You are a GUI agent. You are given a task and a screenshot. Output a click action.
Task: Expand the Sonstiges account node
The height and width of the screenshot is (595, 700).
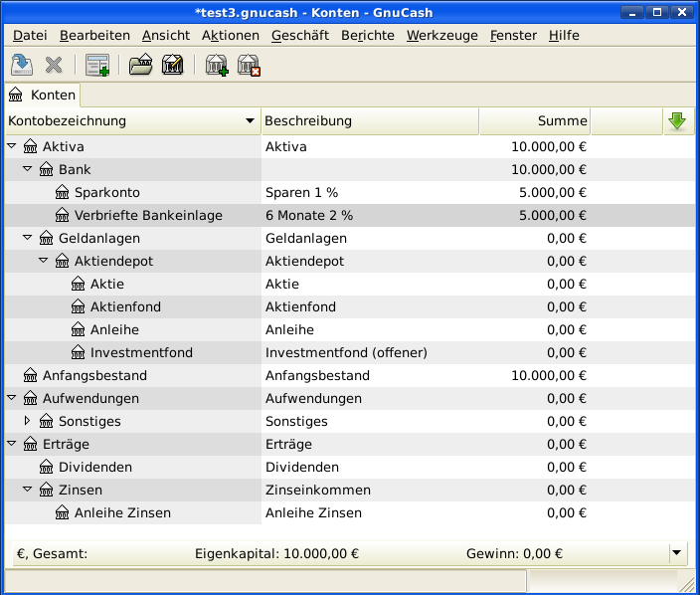pyautogui.click(x=28, y=421)
